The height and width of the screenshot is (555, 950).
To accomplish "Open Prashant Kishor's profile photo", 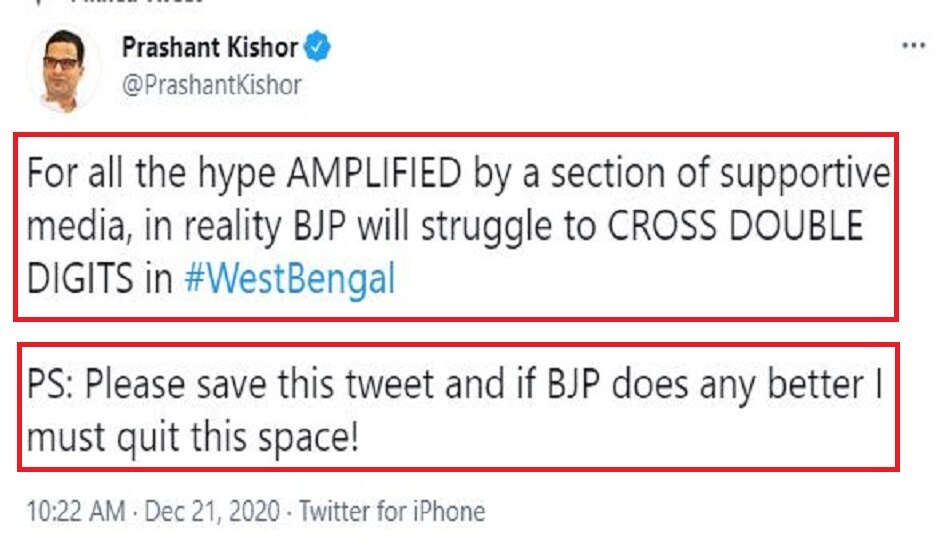I will (x=62, y=69).
